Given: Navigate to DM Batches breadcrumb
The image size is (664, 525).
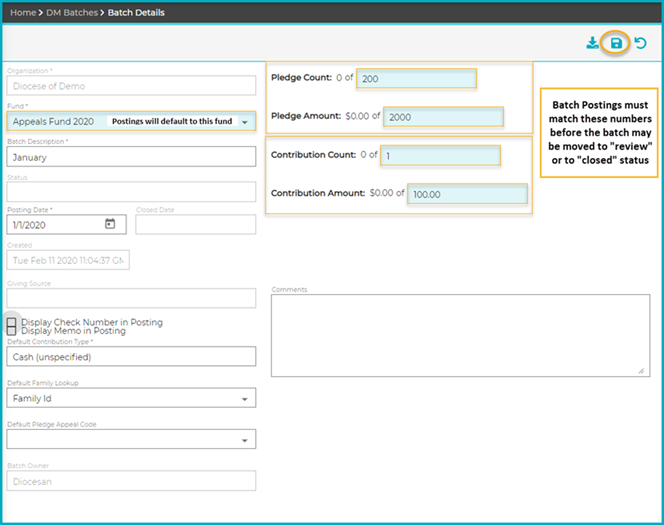Looking at the screenshot, I should click(72, 12).
